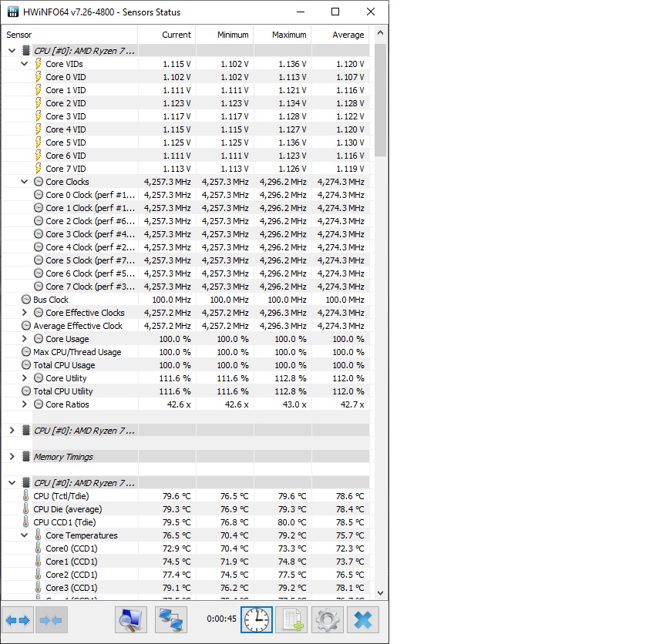Expand the Memory Timings group
The image size is (666, 644).
click(12, 456)
